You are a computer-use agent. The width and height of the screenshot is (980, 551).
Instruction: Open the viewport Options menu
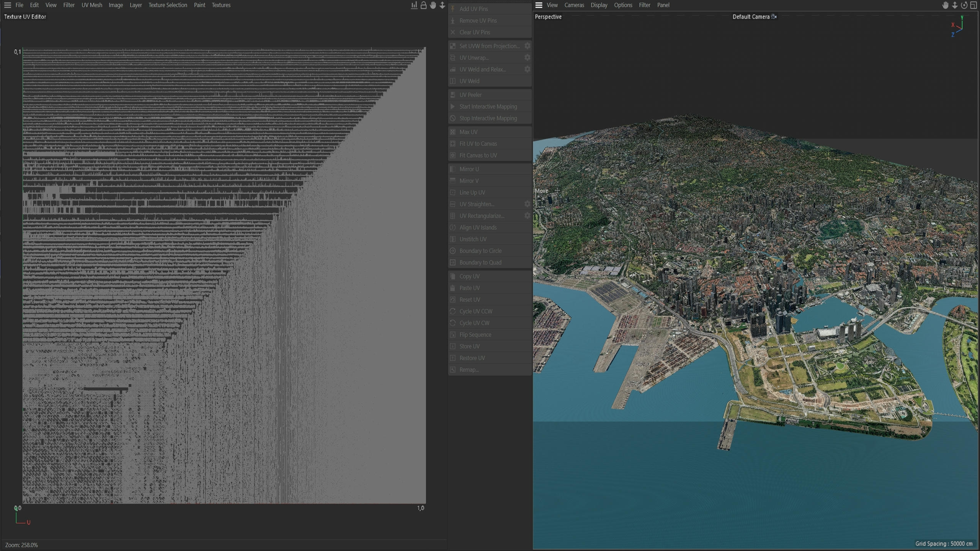point(623,5)
